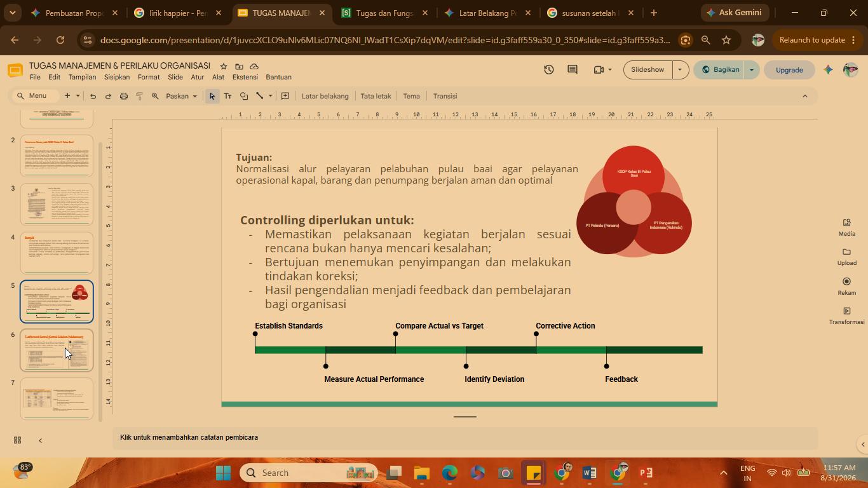Add a comment via toolbar icon
The width and height of the screenshot is (868, 488).
[285, 96]
